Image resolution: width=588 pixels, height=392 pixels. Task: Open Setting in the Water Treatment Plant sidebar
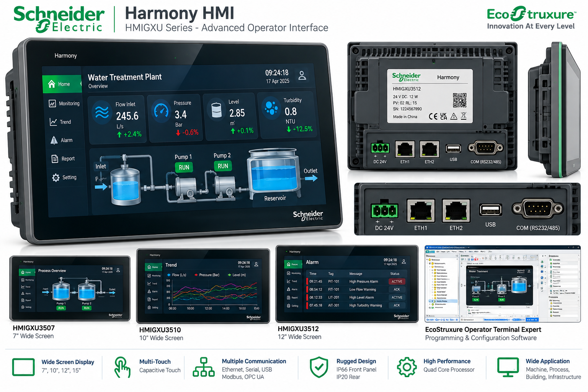(x=64, y=177)
